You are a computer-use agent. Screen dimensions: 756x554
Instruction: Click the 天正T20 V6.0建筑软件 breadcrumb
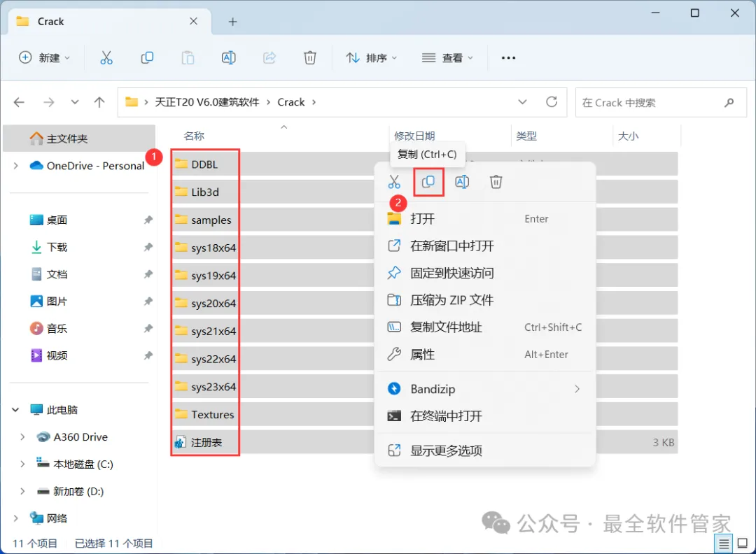(x=206, y=102)
